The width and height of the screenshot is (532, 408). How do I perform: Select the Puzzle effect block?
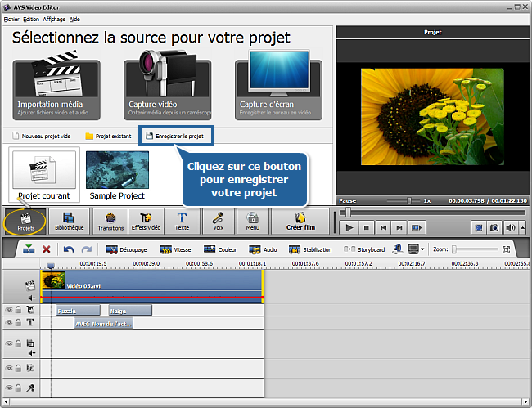pos(79,311)
